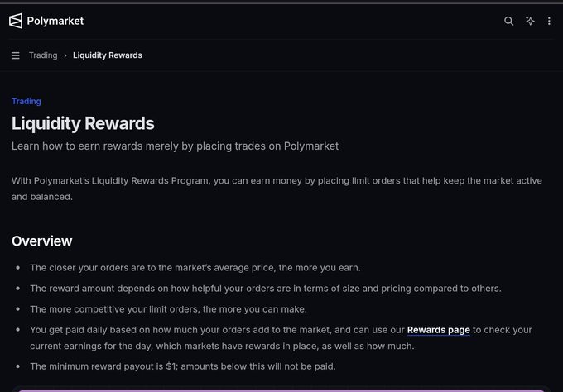The width and height of the screenshot is (563, 392).
Task: Select the bullet about market's average price
Action: pos(195,268)
